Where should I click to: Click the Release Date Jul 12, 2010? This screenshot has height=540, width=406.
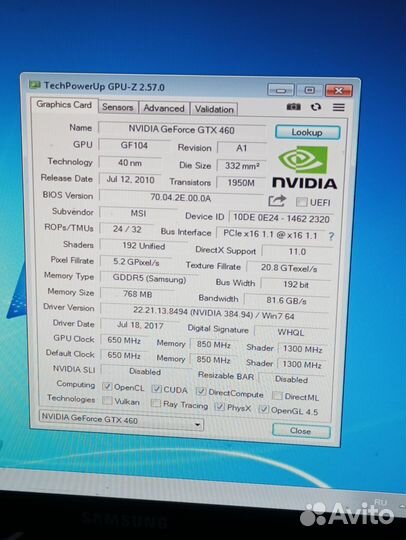click(x=130, y=179)
